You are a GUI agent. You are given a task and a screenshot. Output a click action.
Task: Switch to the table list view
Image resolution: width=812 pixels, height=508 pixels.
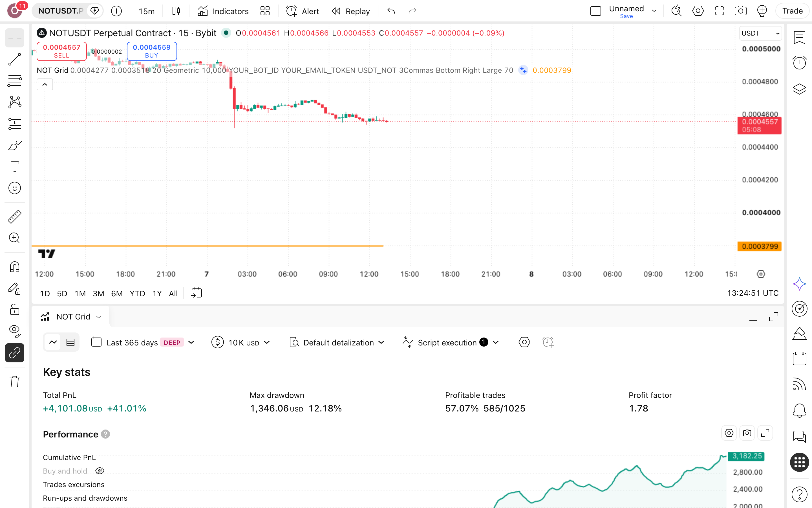tap(70, 342)
